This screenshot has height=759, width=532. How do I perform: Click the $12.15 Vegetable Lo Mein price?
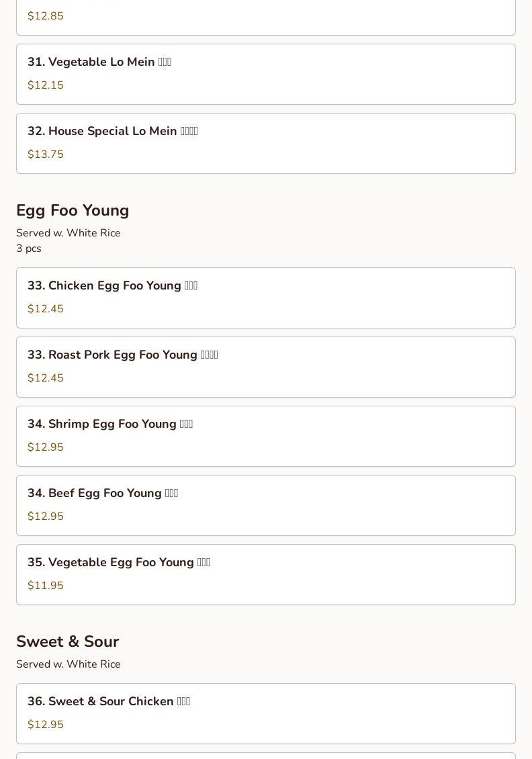point(46,85)
